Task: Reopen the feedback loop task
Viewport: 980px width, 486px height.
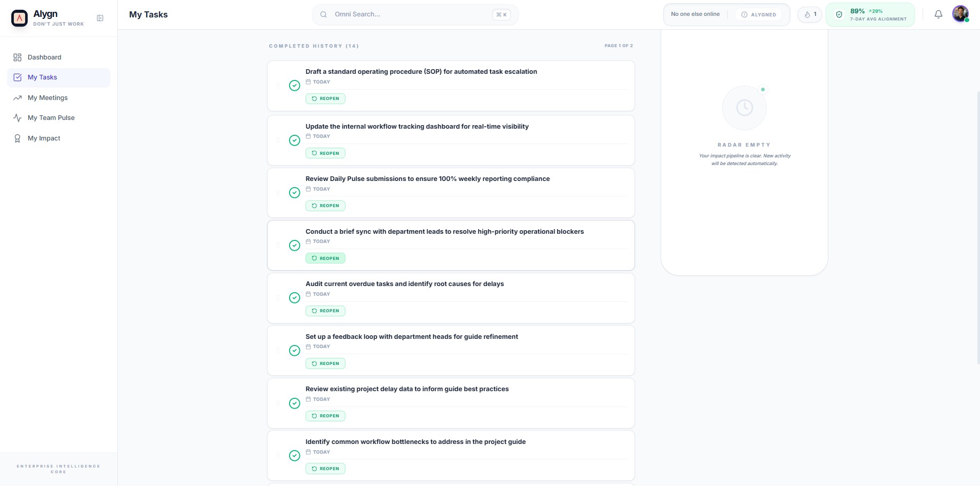Action: (325, 363)
